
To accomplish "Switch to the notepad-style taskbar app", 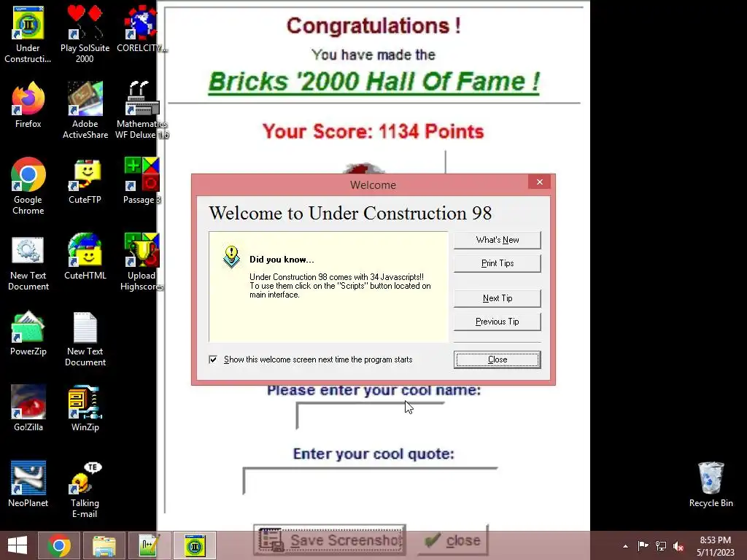I will click(x=149, y=545).
